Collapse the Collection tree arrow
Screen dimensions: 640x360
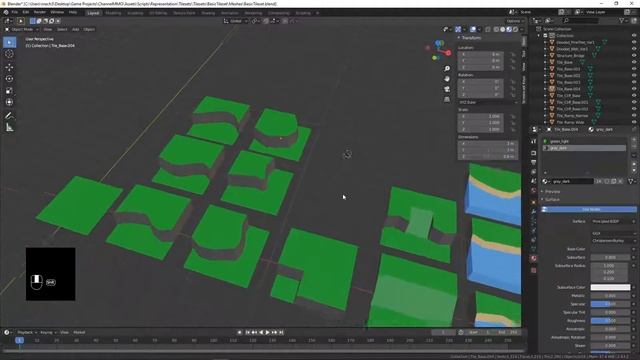pyautogui.click(x=538, y=36)
